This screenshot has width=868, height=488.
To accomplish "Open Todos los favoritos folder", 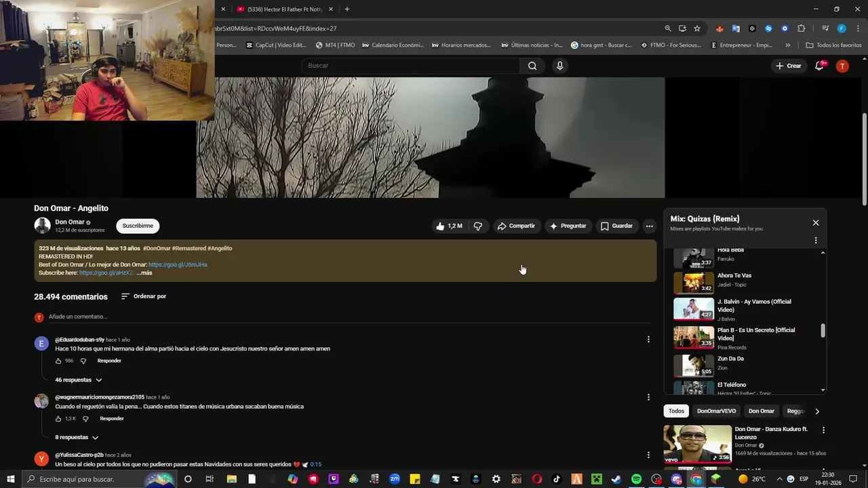I will tap(833, 45).
